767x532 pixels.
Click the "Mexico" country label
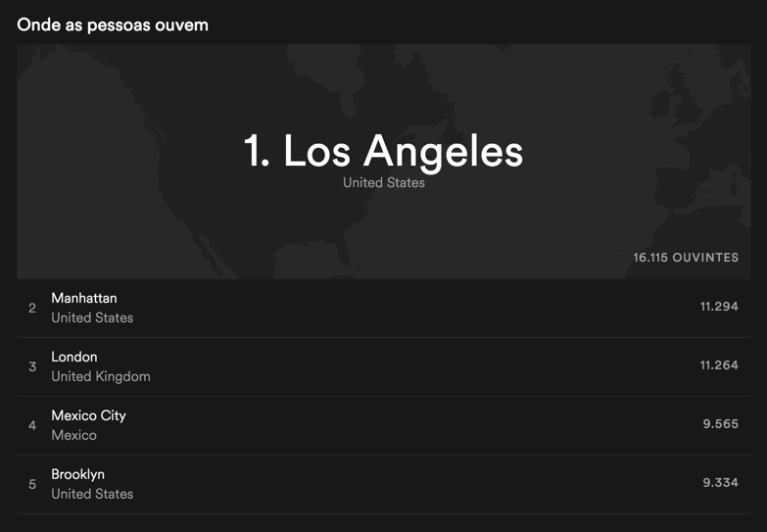coord(73,435)
